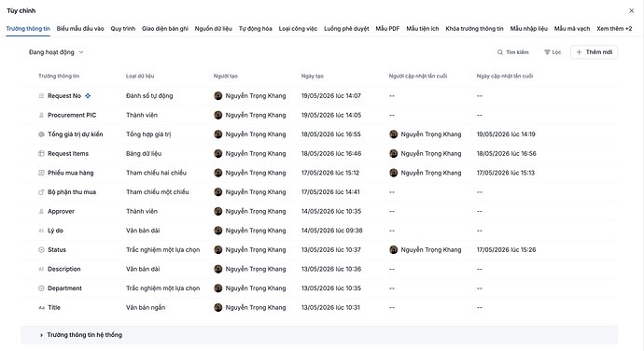Switch to the Khóa trường thông tin tab
The height and width of the screenshot is (351, 644).
pos(474,28)
